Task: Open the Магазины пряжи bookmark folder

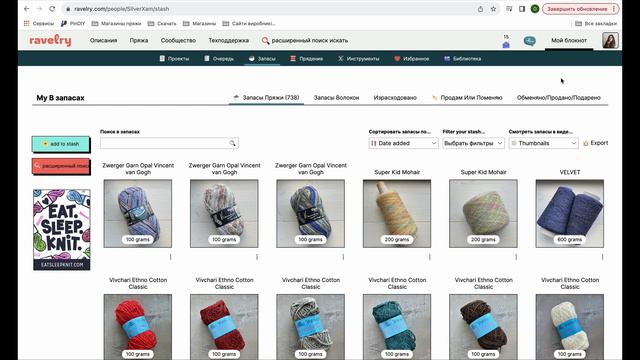Action: (x=116, y=24)
